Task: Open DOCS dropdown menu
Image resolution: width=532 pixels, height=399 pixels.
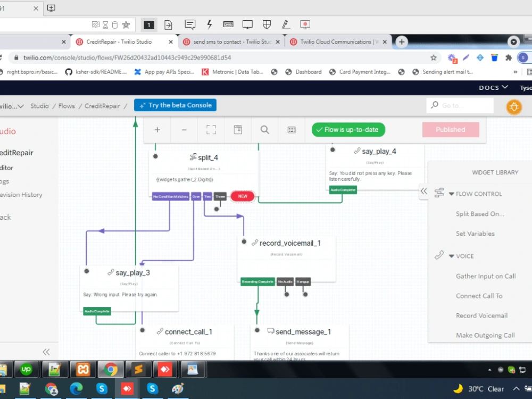Action: 493,88
